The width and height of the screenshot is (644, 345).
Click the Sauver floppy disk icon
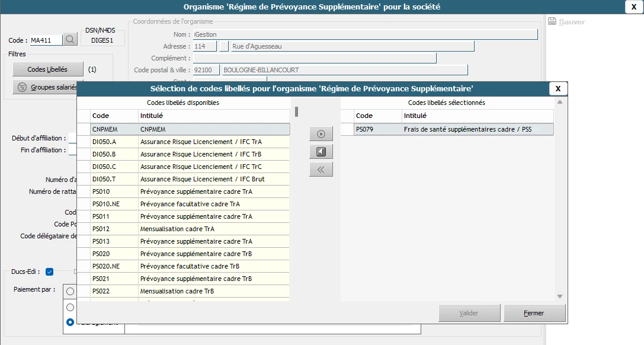[552, 22]
